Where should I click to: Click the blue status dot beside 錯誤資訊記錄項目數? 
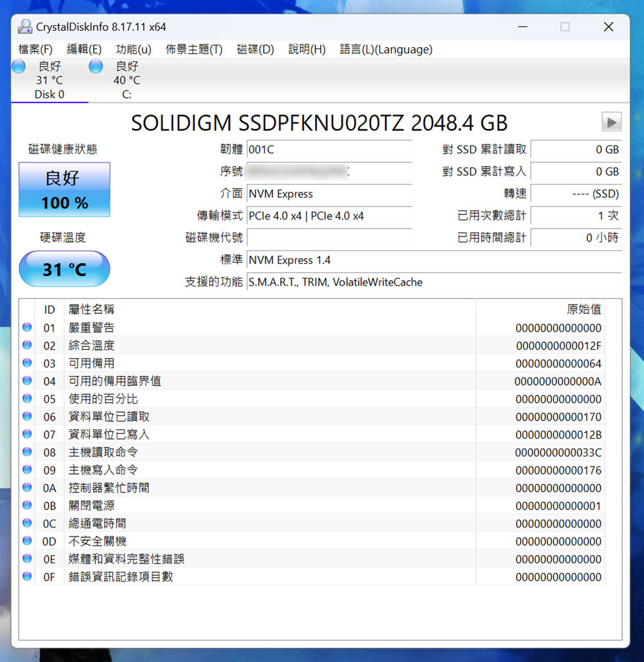coord(26,577)
